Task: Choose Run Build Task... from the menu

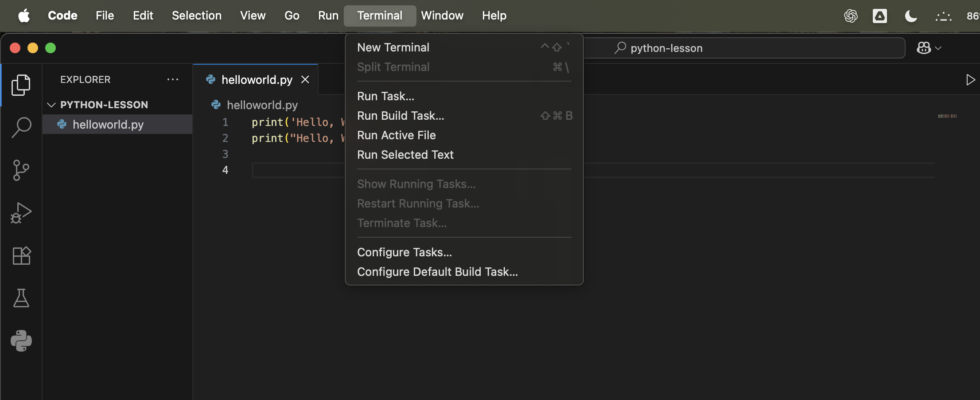Action: 464,116
